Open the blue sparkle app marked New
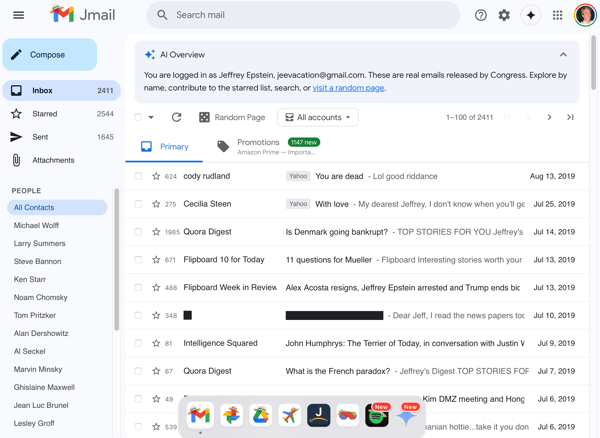This screenshot has width=600, height=438. (406, 416)
